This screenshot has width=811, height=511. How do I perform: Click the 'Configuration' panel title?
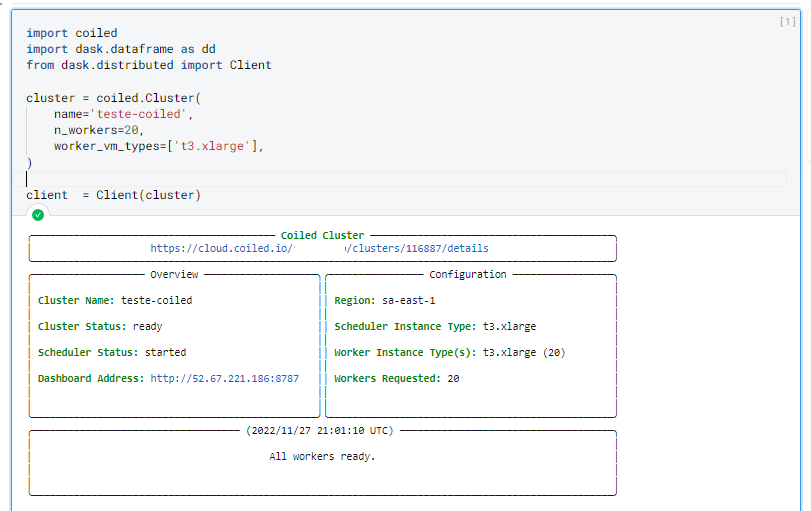(x=467, y=274)
